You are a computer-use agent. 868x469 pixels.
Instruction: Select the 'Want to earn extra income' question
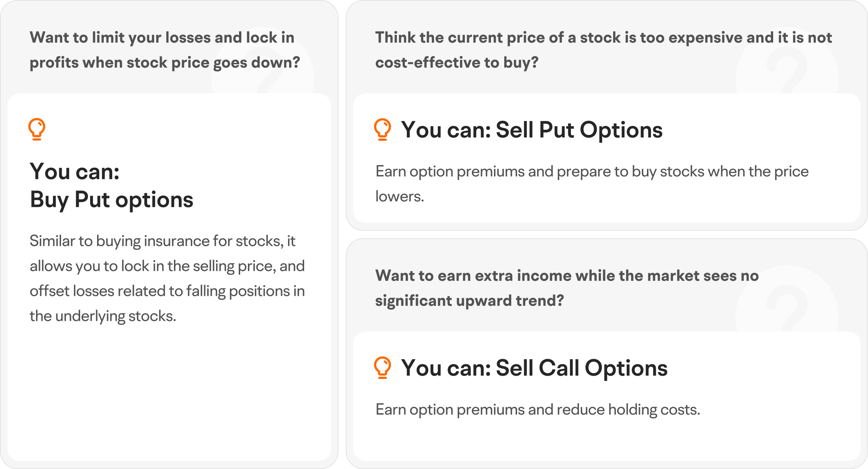pos(566,288)
